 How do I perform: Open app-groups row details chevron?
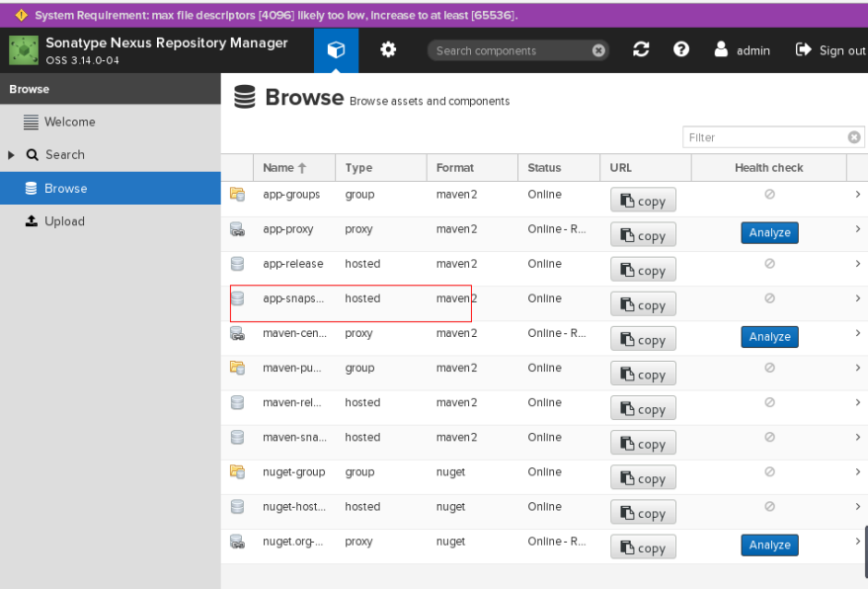coord(857,195)
